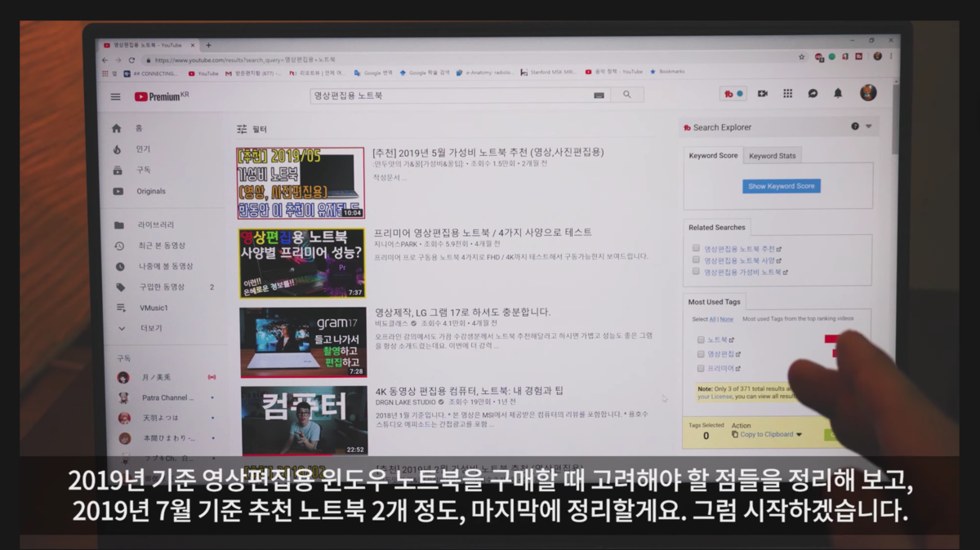Click the Select All tags link
Viewport: 980px width, 550px height.
pyautogui.click(x=712, y=319)
